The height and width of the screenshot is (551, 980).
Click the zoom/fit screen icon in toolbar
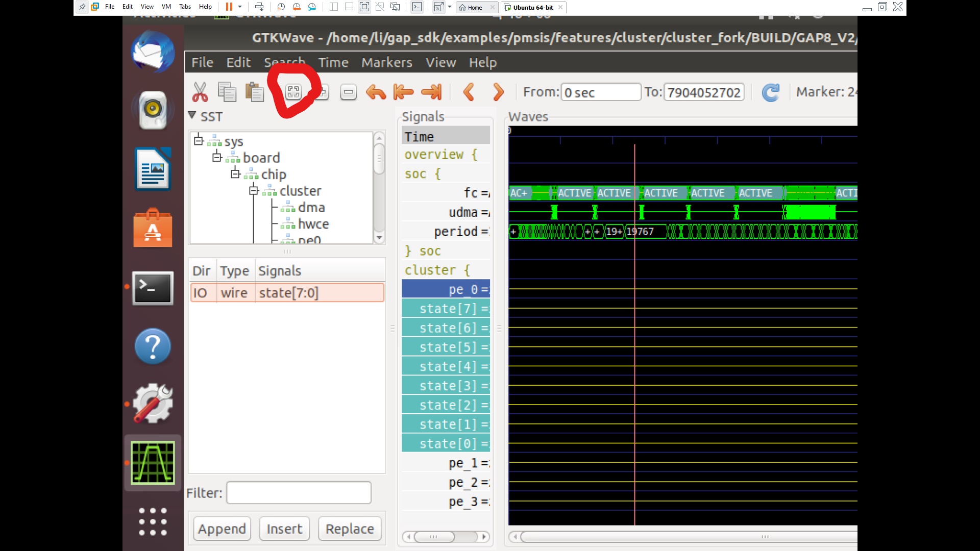(x=294, y=91)
